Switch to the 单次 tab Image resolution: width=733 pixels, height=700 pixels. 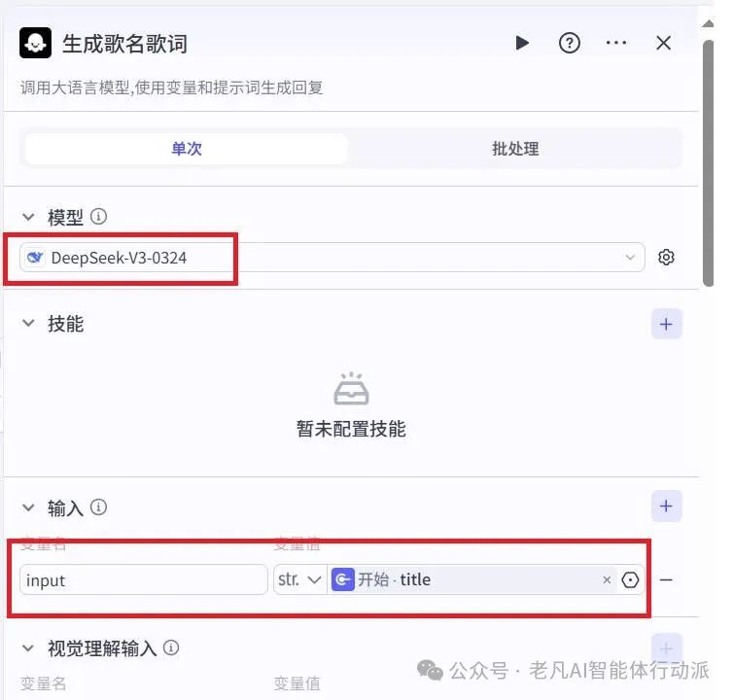[186, 149]
